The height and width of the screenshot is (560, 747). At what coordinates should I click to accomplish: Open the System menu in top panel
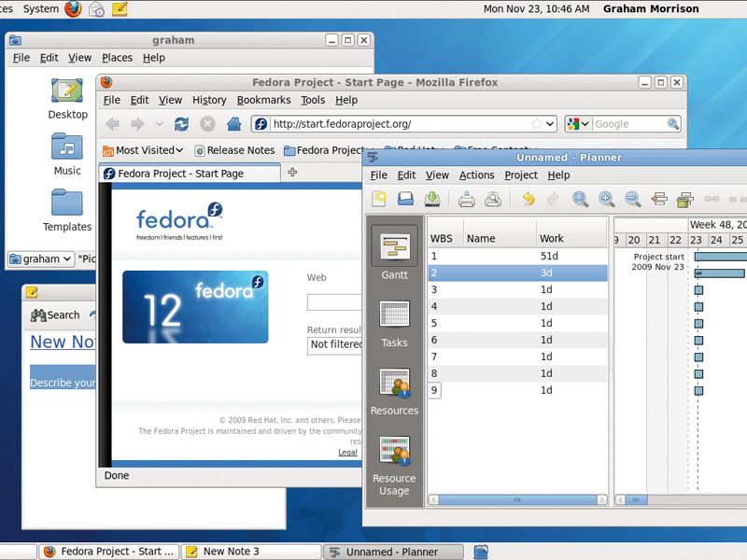point(40,8)
